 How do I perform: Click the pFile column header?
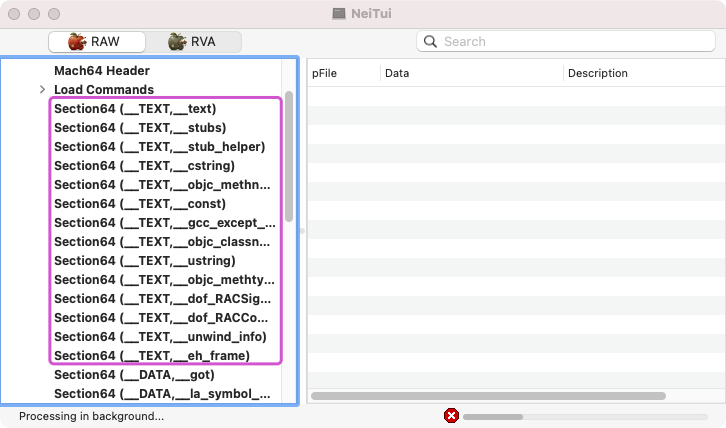pos(344,73)
